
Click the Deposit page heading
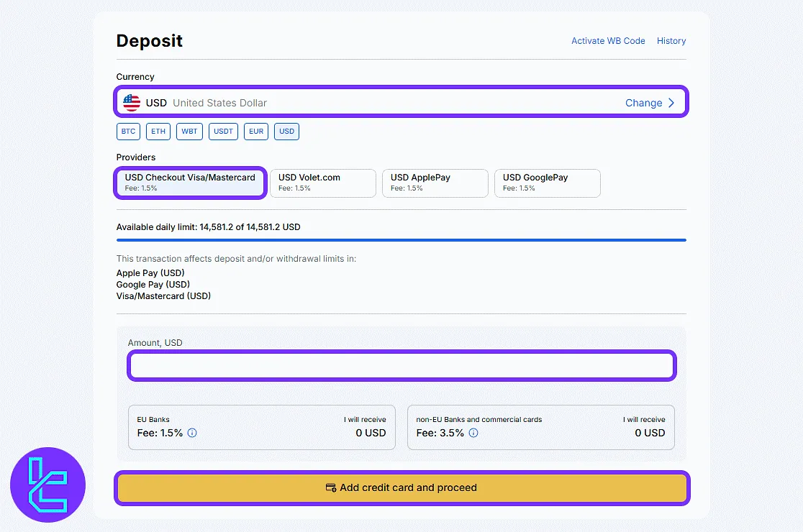pyautogui.click(x=150, y=41)
